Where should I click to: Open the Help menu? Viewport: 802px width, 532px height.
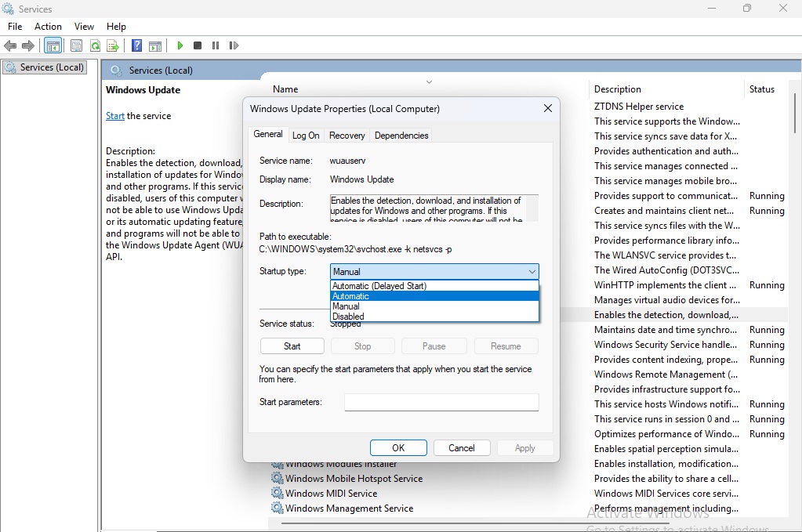116,27
